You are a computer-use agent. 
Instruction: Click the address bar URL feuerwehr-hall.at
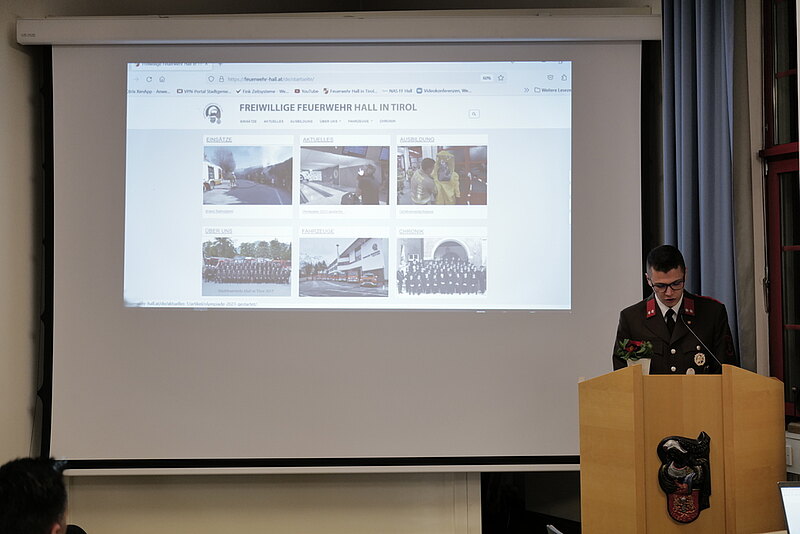(271, 79)
